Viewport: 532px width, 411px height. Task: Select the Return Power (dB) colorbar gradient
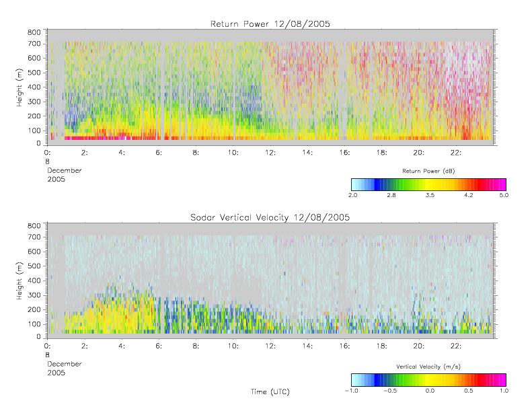coord(428,184)
